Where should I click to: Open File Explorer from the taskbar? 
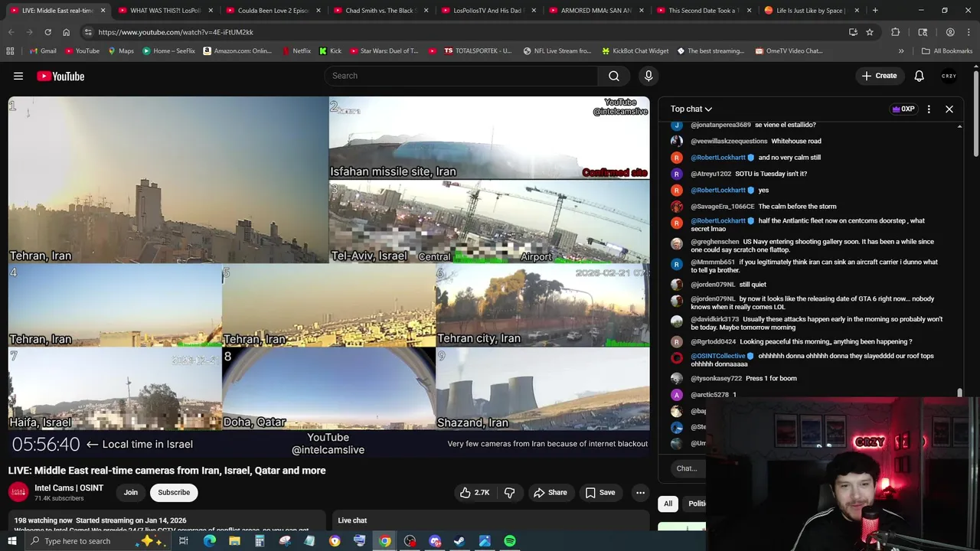coord(234,541)
